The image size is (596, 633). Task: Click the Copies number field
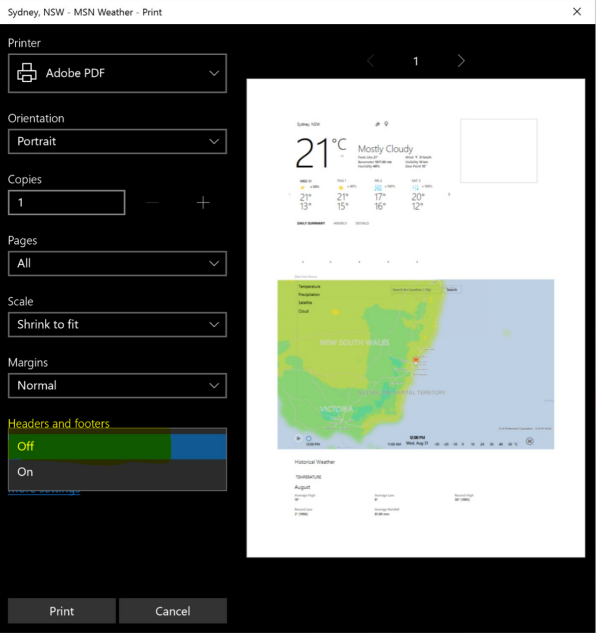point(67,203)
